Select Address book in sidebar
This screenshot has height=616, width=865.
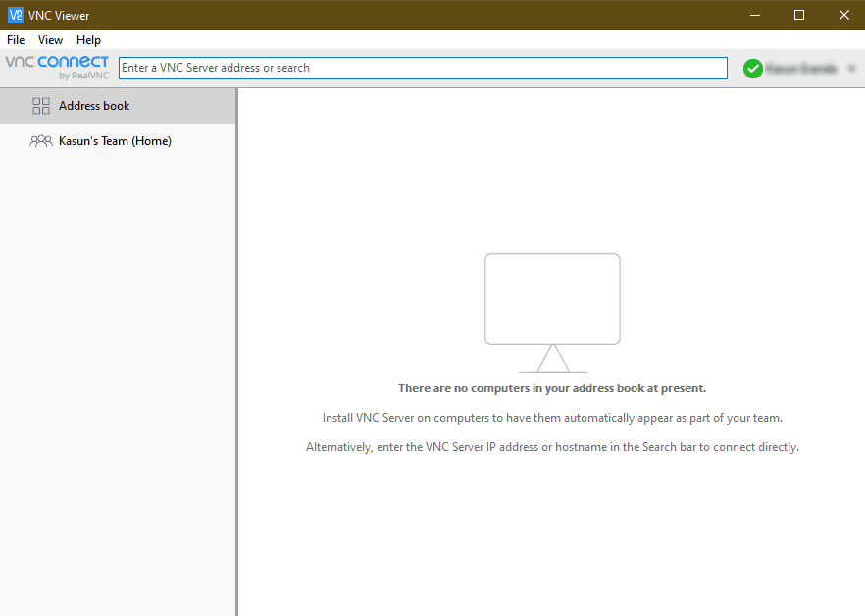118,105
